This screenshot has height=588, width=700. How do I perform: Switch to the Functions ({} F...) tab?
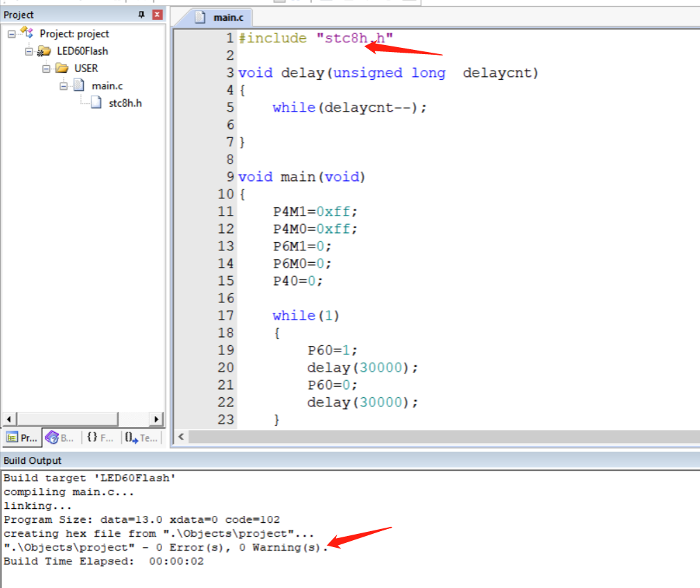pyautogui.click(x=100, y=438)
